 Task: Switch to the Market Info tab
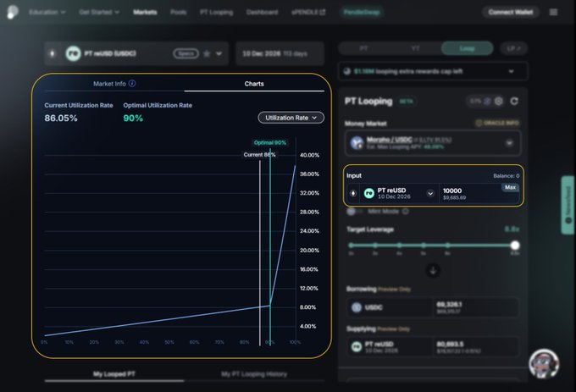pos(114,84)
